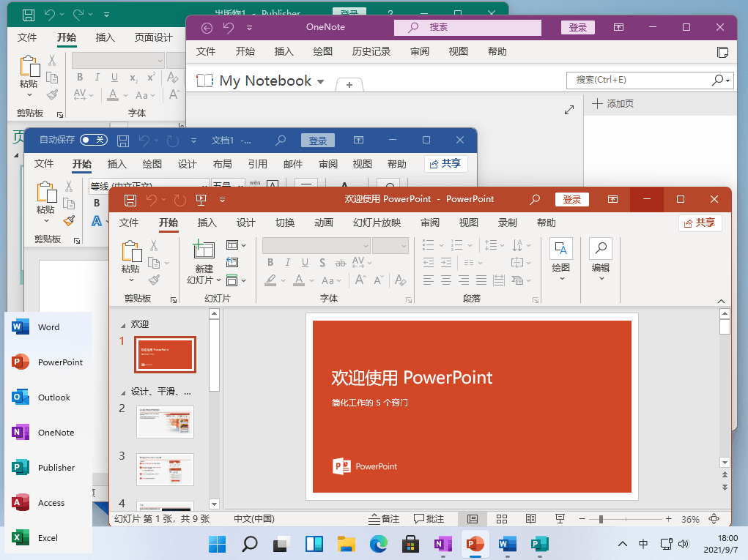Image resolution: width=748 pixels, height=560 pixels.
Task: Switch to reading view in status bar
Action: click(x=530, y=518)
